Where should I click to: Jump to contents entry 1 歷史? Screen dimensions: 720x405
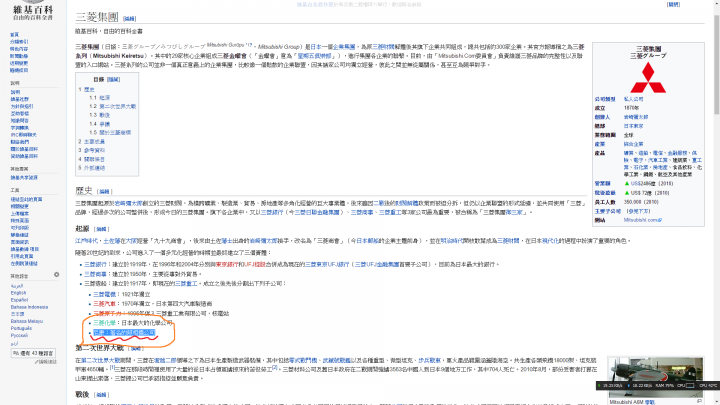pyautogui.click(x=86, y=90)
